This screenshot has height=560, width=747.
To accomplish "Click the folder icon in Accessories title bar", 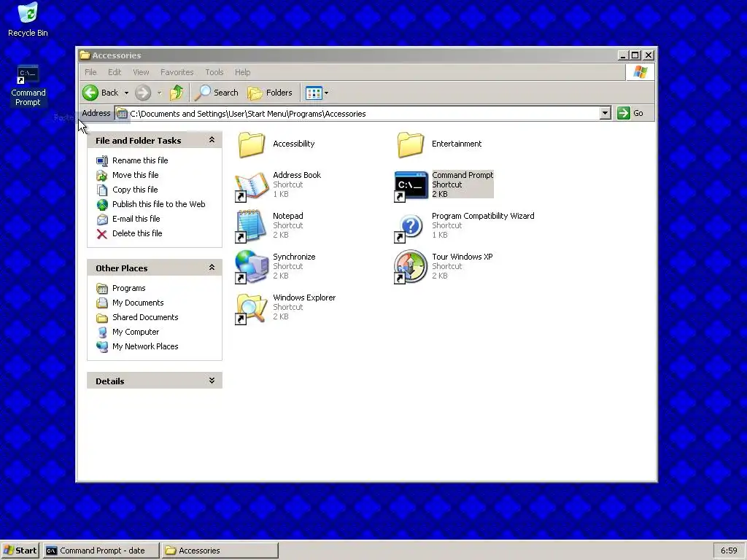I will [x=85, y=55].
